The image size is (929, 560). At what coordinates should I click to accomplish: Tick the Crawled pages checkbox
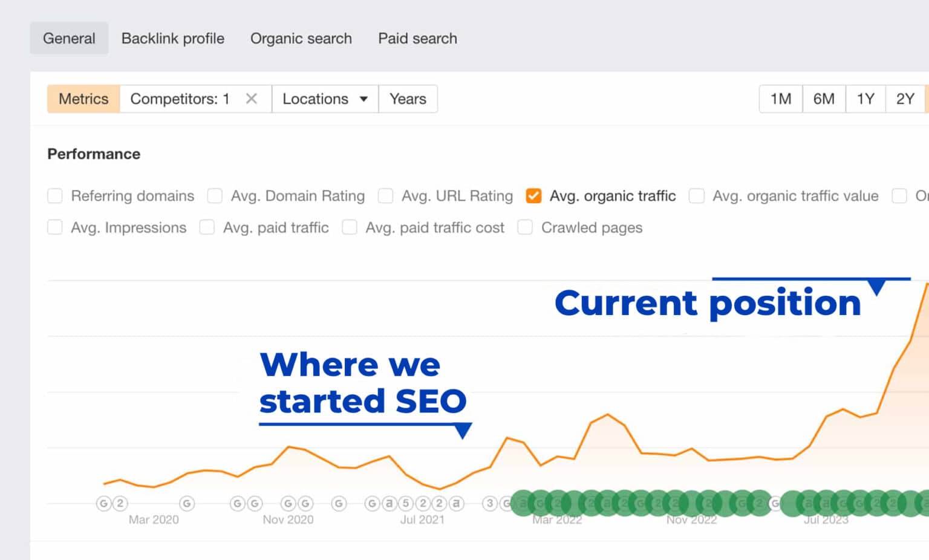[525, 227]
